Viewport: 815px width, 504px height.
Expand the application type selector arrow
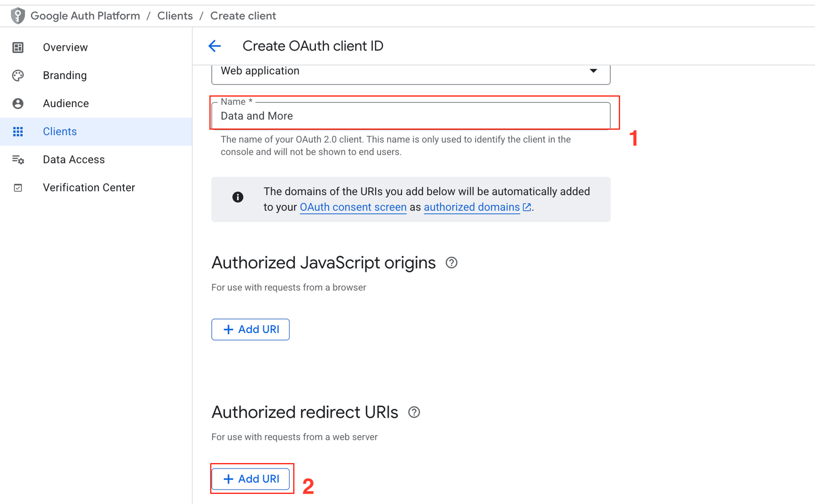[x=593, y=71]
